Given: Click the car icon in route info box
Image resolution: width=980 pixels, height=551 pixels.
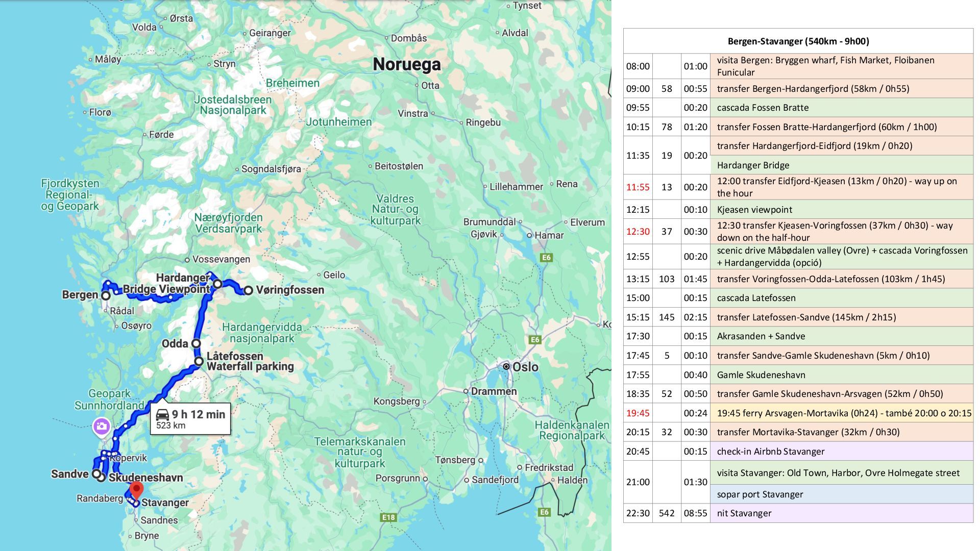Looking at the screenshot, I should pyautogui.click(x=162, y=414).
